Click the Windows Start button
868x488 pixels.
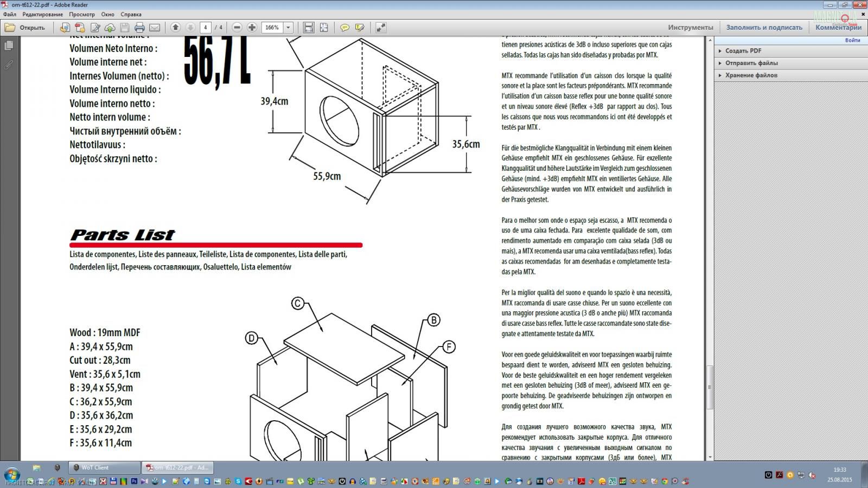[12, 474]
